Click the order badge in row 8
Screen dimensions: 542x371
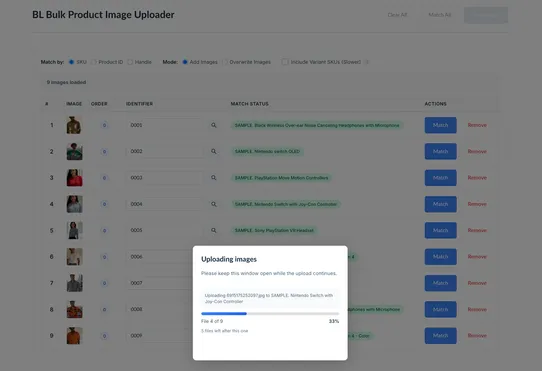tap(104, 309)
